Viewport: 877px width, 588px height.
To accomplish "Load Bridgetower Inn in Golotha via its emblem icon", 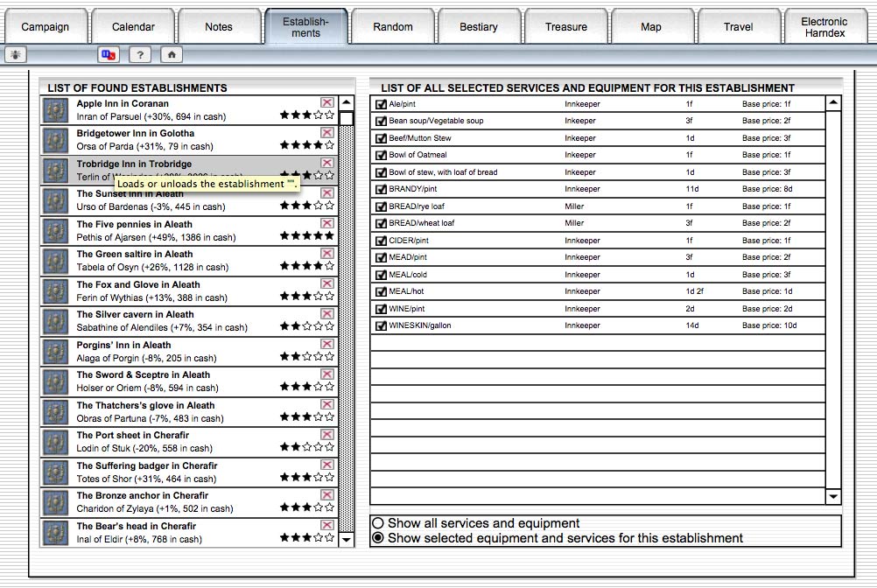I will pyautogui.click(x=55, y=140).
